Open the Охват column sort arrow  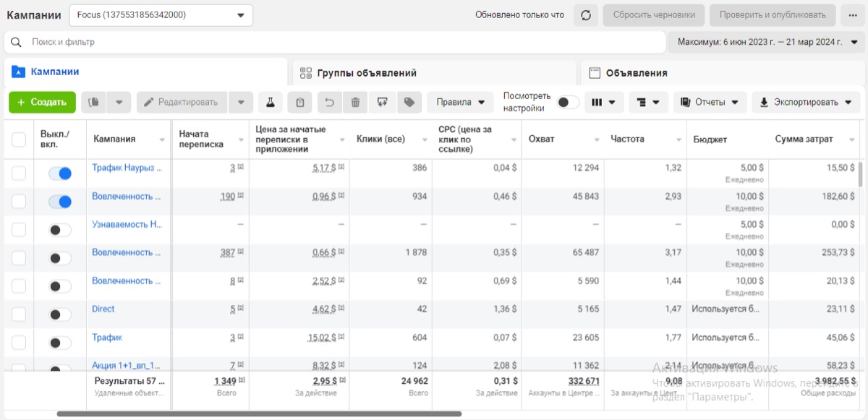[597, 140]
